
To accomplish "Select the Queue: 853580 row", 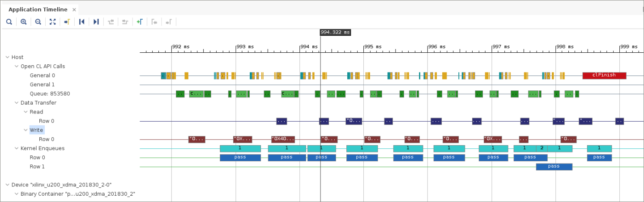I will tap(50, 94).
